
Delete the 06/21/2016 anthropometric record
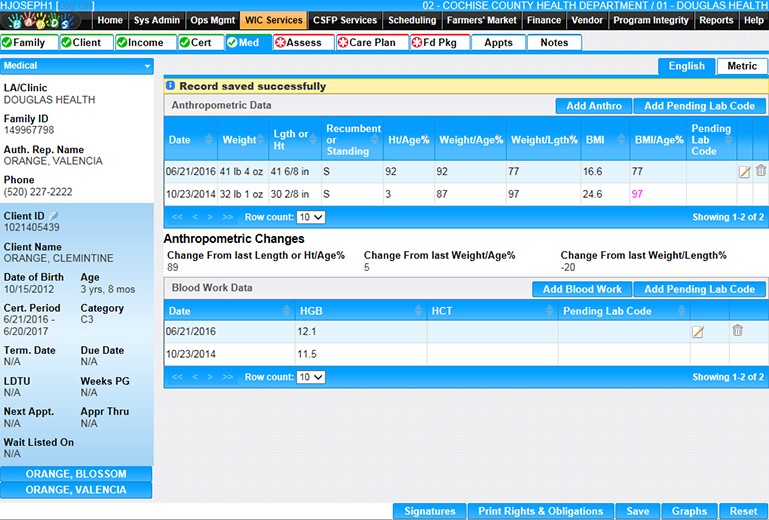click(760, 171)
